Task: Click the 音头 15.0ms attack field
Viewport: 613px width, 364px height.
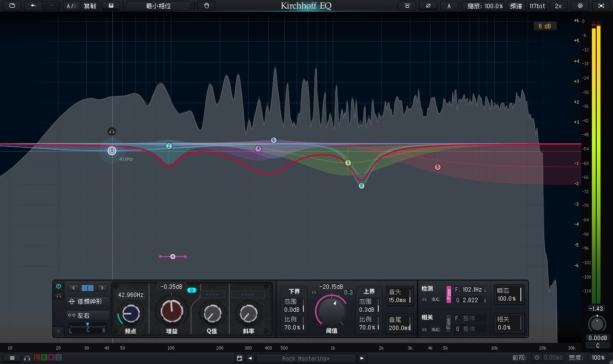Action: (399, 296)
